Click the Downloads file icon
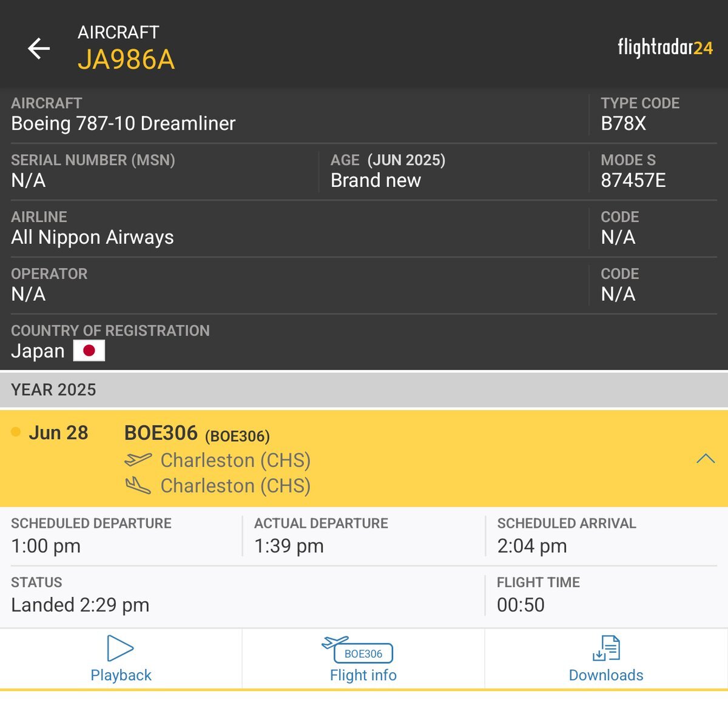 point(606,648)
